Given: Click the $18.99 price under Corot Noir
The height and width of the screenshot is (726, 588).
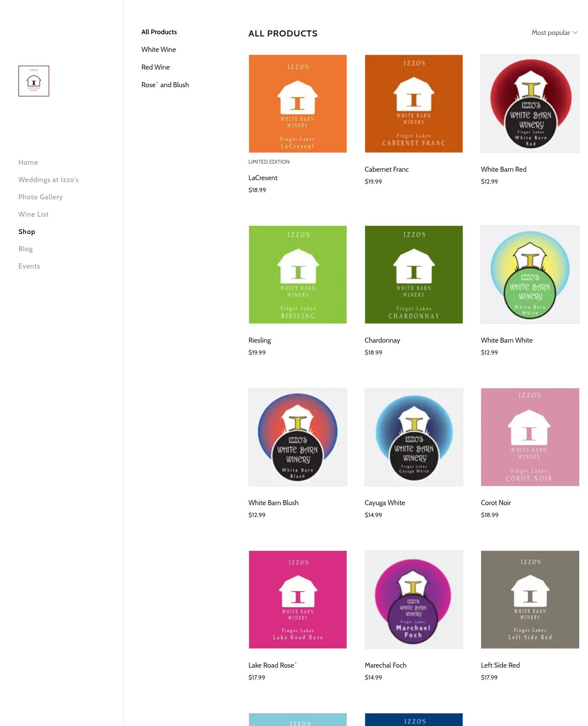Looking at the screenshot, I should [x=490, y=515].
